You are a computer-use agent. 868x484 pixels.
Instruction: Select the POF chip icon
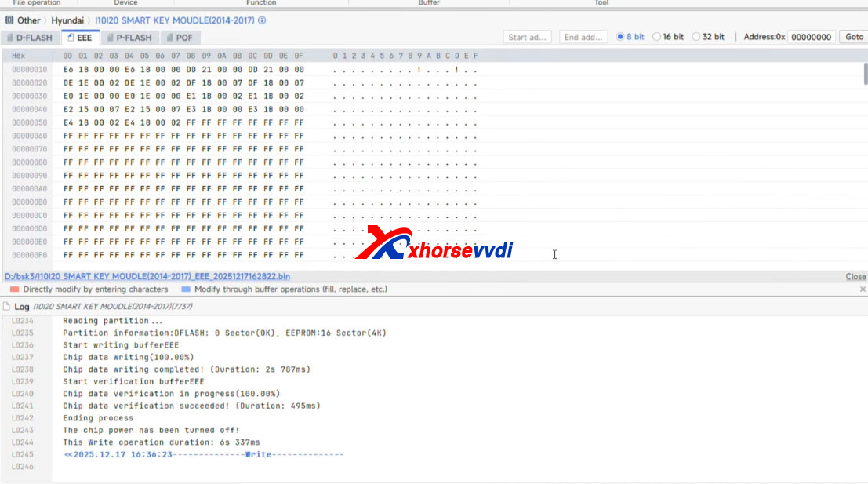coord(169,37)
